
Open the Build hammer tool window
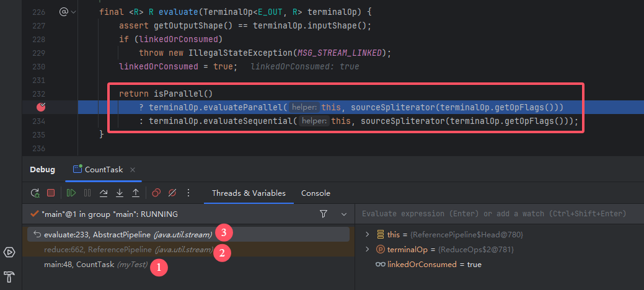click(9, 276)
